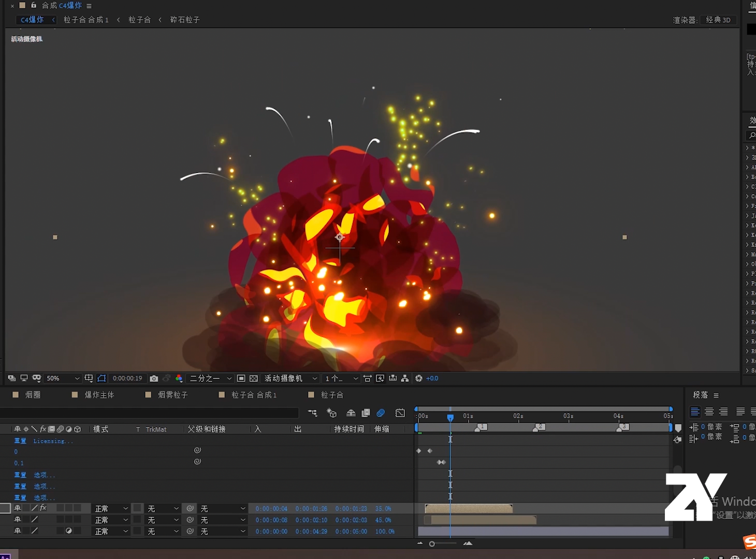The width and height of the screenshot is (756, 559).
Task: Open the 活动摄像机 3D view dropdown
Action: pyautogui.click(x=290, y=378)
